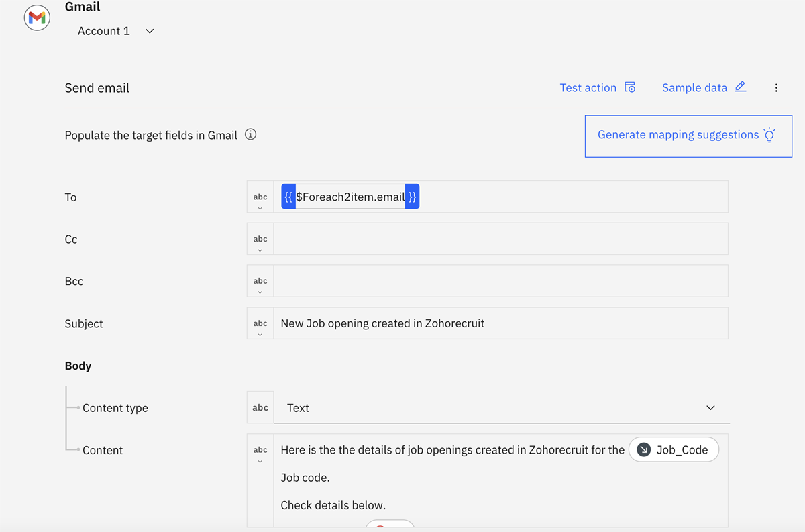Screen dimensions: 805x532
Task: Open the Account 1 dropdown chevron
Action: click(x=150, y=31)
